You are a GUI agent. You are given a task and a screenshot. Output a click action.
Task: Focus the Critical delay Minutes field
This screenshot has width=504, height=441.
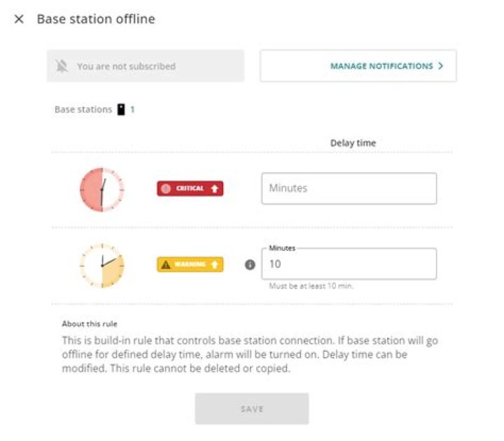[x=349, y=188]
